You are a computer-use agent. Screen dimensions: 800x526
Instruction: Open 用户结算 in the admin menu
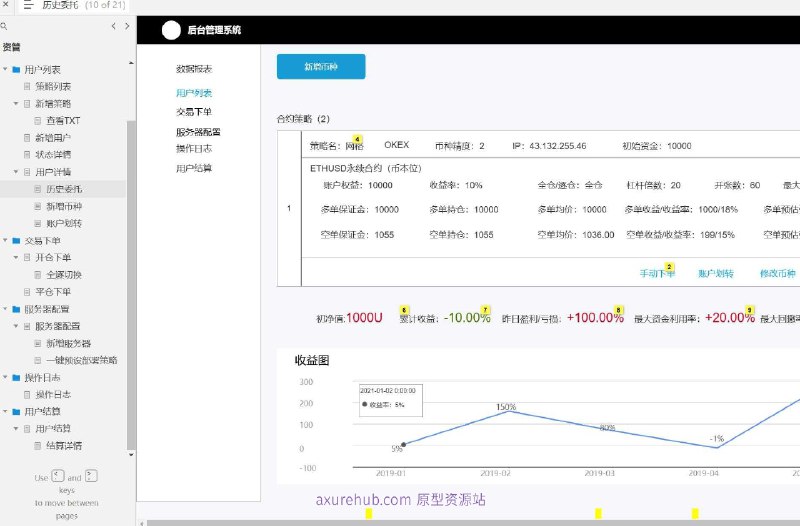tap(194, 168)
